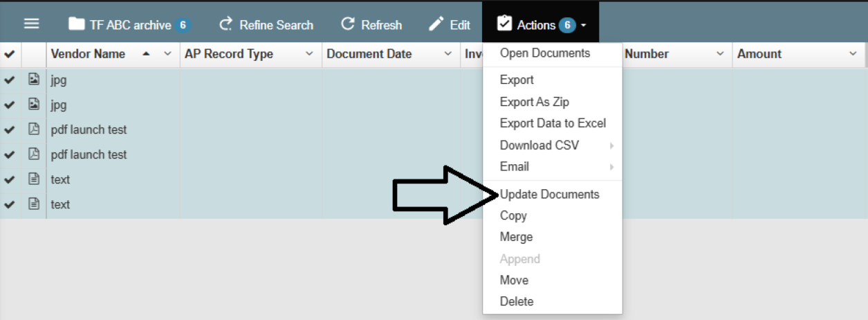
Task: Uncheck the second pdf launch test row
Action: [x=10, y=155]
